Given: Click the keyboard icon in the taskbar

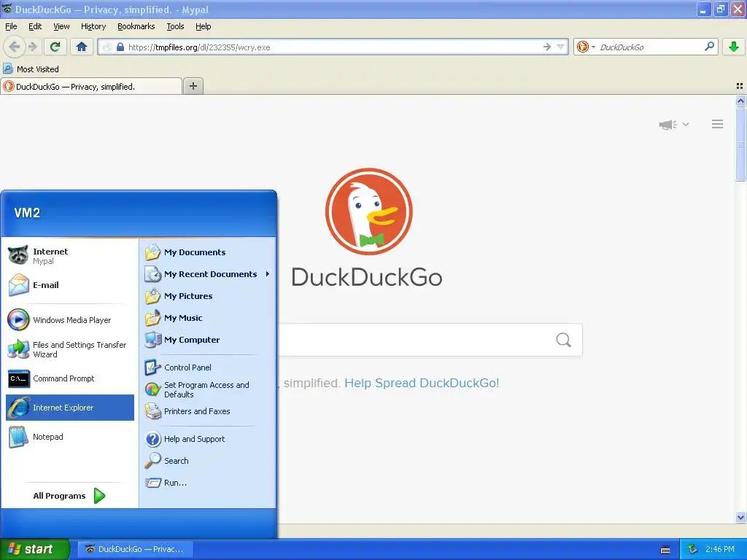Looking at the screenshot, I should tap(665, 550).
